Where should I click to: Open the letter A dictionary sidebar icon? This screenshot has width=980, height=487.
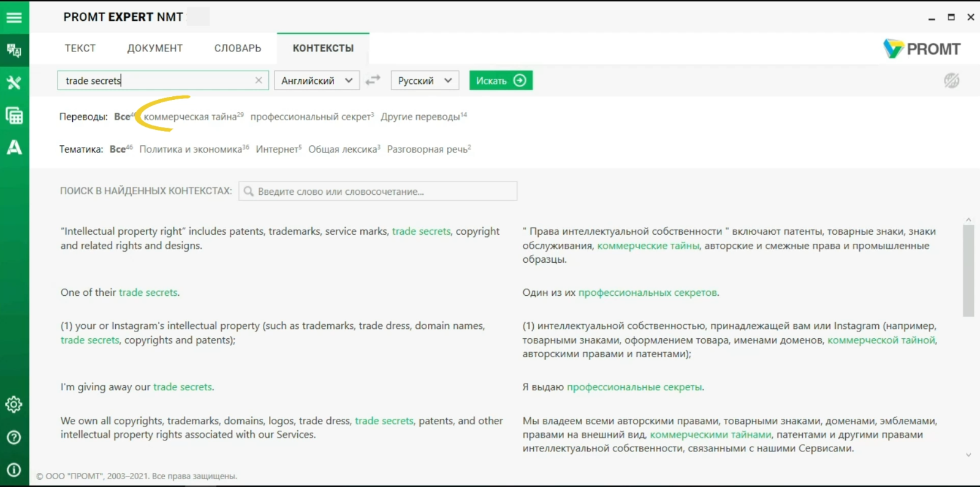[x=14, y=147]
